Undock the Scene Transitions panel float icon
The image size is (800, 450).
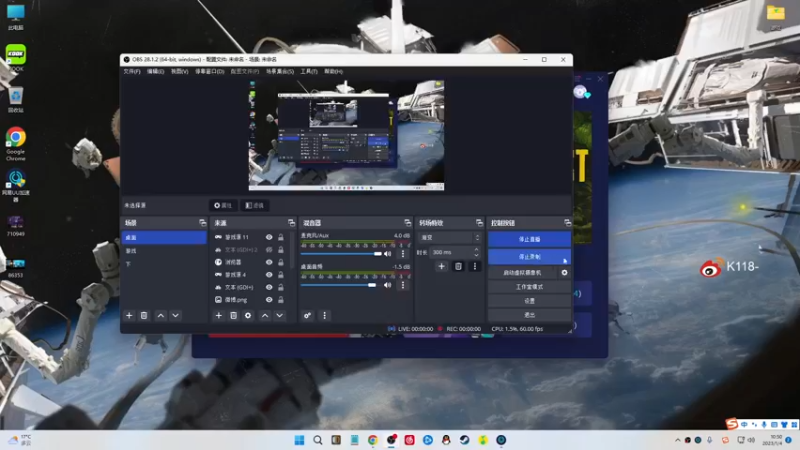[479, 223]
